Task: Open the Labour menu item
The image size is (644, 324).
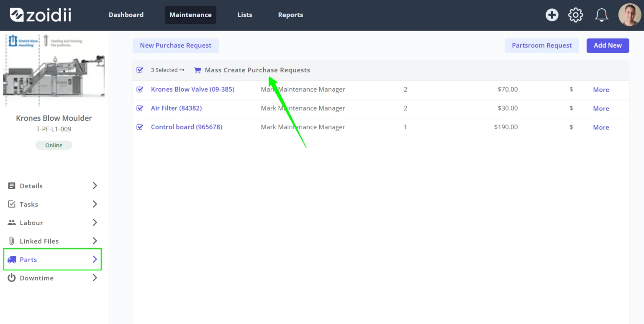Action: tap(53, 223)
